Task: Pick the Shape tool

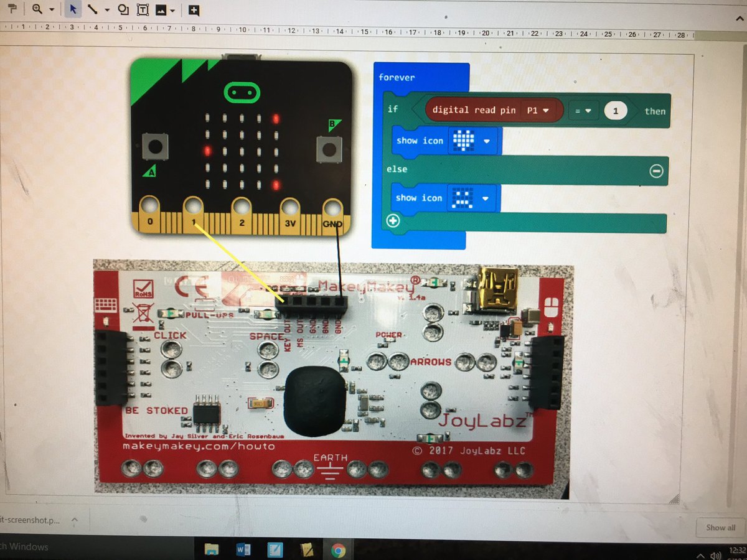Action: 123,9
